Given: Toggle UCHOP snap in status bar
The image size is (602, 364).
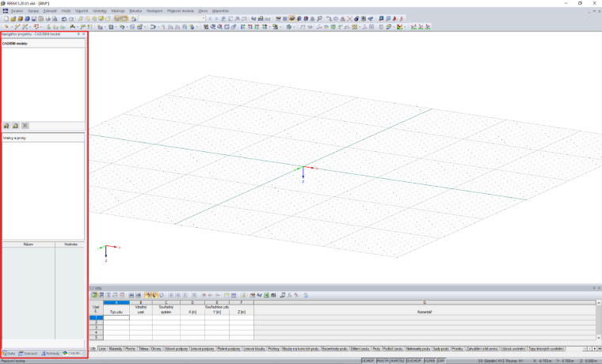Looking at the screenshot, I should pyautogui.click(x=368, y=361).
